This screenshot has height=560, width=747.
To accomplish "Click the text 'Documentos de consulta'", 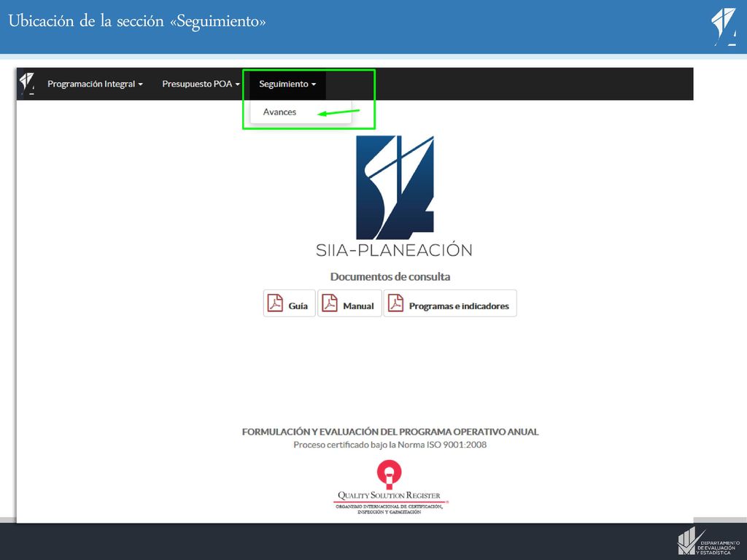I will [390, 276].
